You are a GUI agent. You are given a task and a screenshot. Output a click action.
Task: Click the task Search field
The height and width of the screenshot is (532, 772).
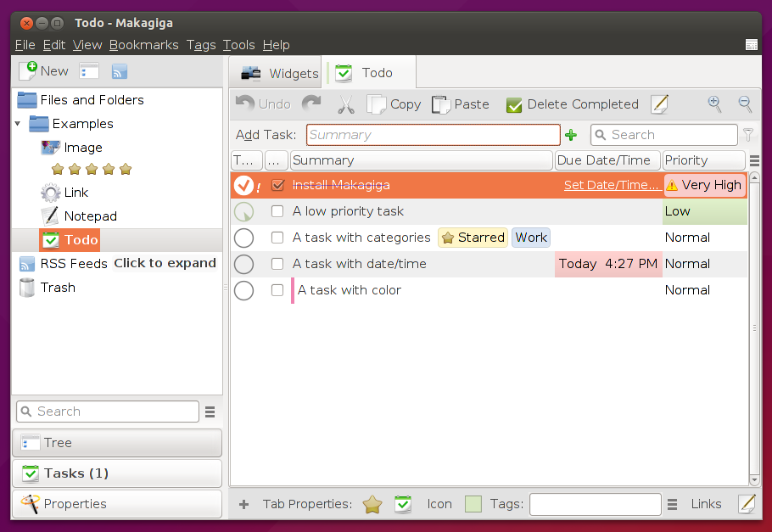[664, 135]
